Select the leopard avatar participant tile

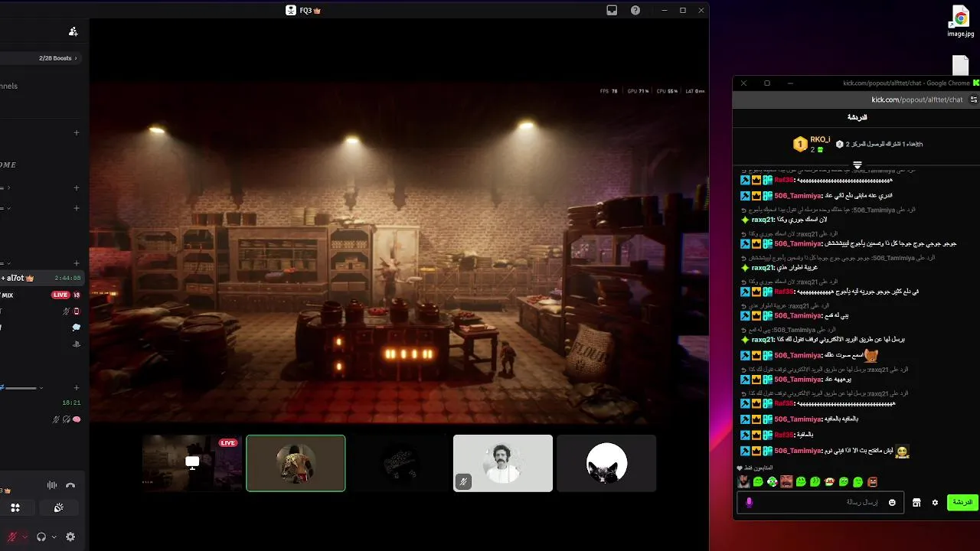(296, 463)
